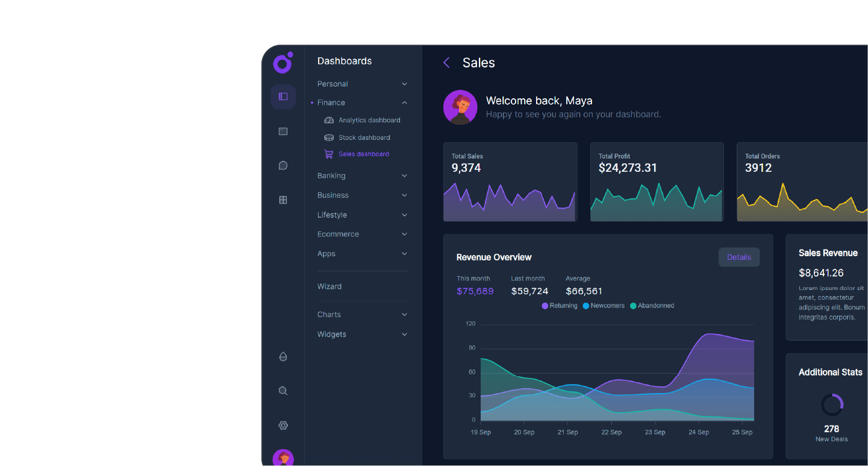Select the Sales dashboard shopping cart icon
868x466 pixels.
point(329,154)
